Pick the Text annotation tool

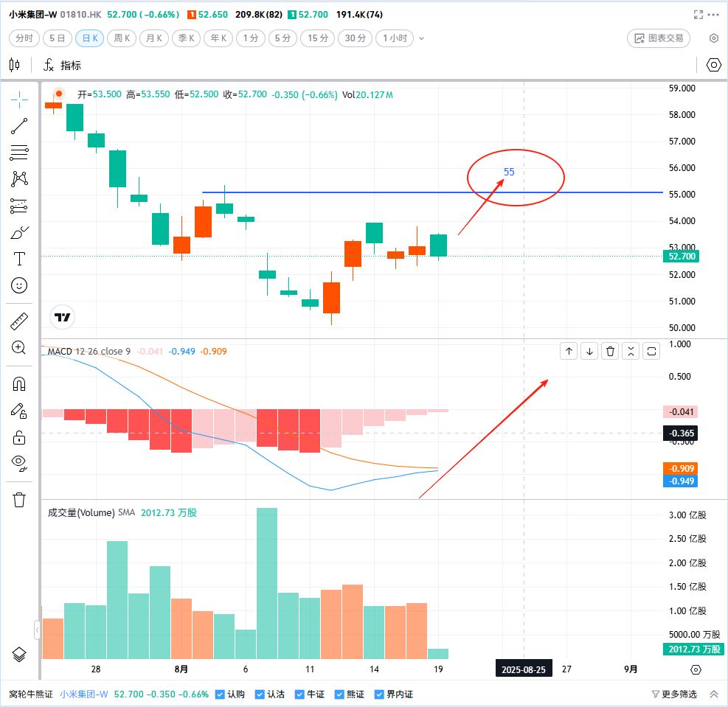tap(19, 259)
